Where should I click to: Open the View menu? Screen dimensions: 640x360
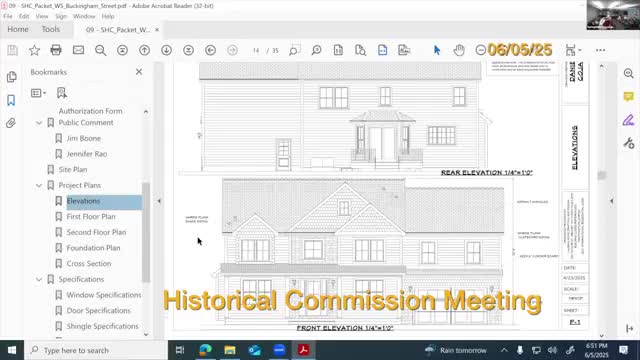(x=42, y=16)
